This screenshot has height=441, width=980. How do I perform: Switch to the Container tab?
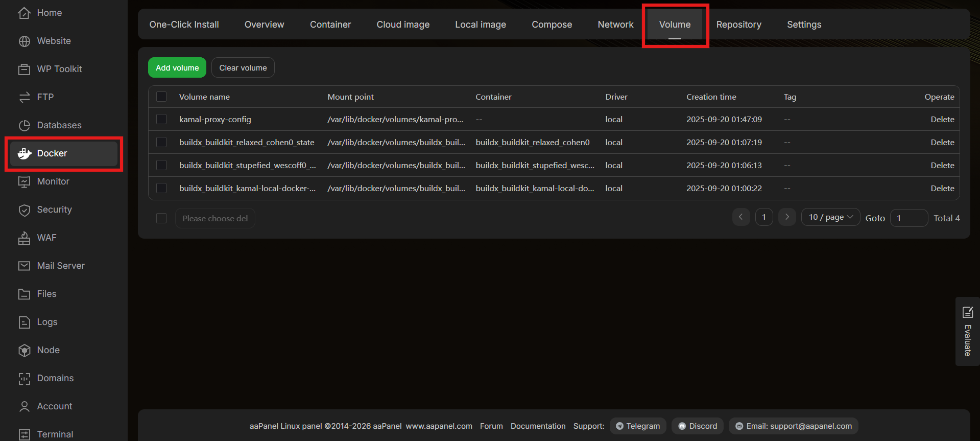[330, 25]
